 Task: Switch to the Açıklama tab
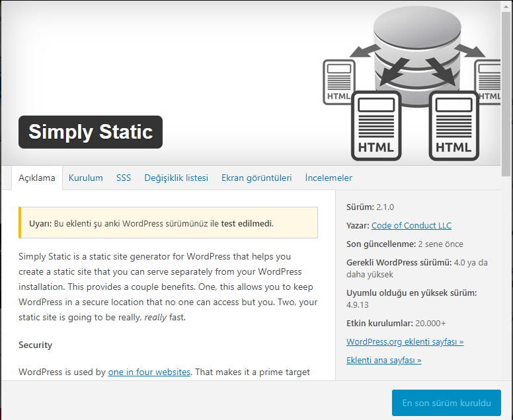[x=37, y=178]
